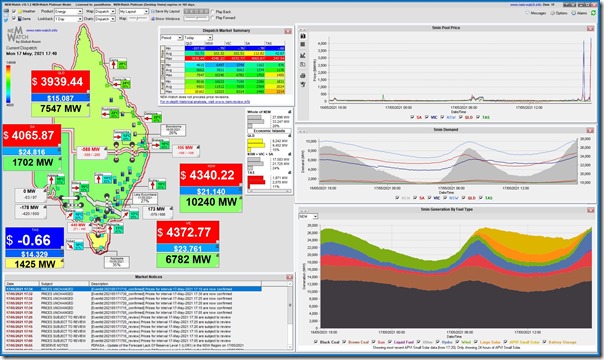Click the Market Notices vertical scrollbar

click(x=290, y=315)
